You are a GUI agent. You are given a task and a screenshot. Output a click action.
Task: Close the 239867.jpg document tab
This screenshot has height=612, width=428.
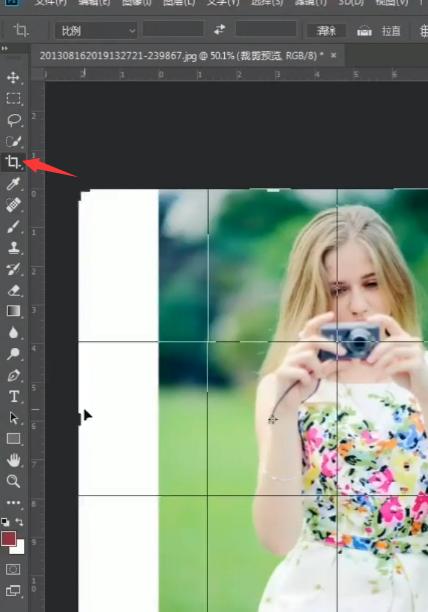pyautogui.click(x=334, y=55)
